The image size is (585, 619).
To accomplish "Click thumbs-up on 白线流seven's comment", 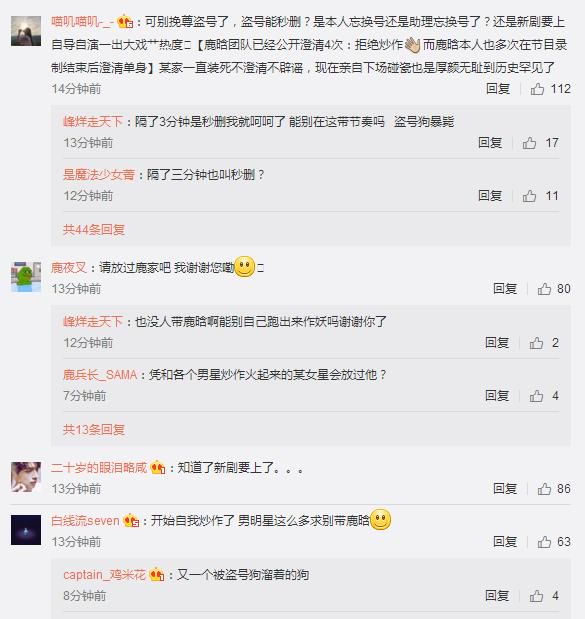I will [x=544, y=542].
